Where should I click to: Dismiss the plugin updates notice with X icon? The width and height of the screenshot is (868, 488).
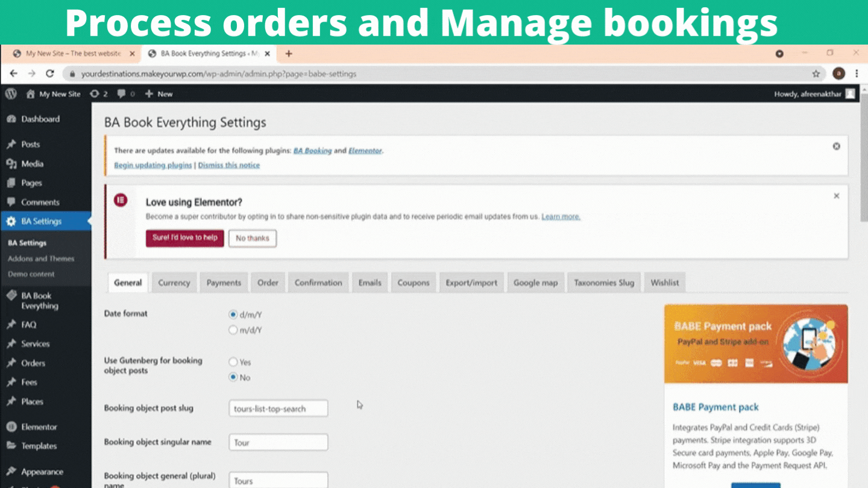836,146
